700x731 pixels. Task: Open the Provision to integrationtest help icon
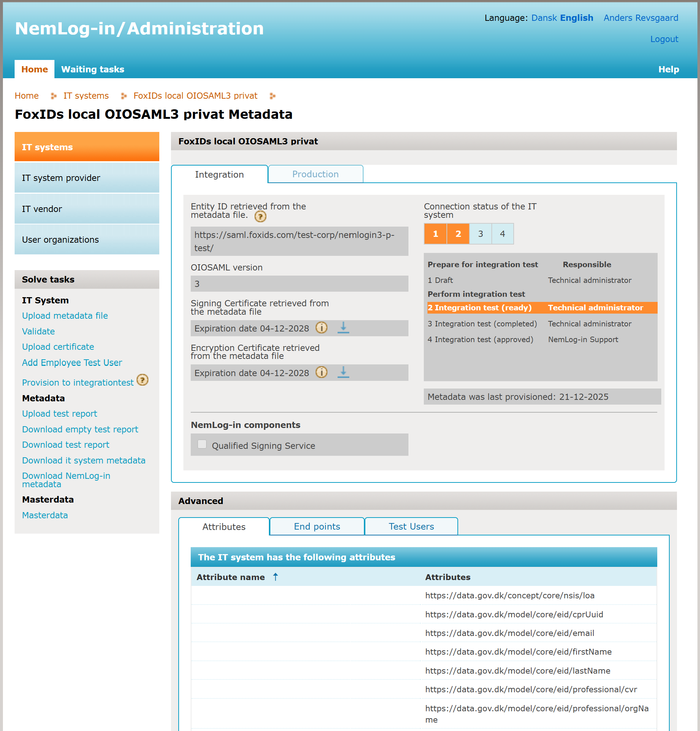pyautogui.click(x=142, y=380)
